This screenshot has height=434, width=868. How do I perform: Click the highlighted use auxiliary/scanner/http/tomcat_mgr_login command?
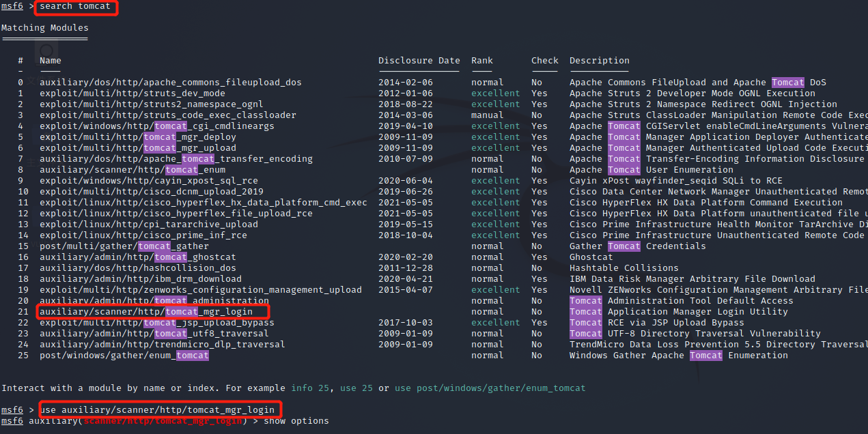160,409
